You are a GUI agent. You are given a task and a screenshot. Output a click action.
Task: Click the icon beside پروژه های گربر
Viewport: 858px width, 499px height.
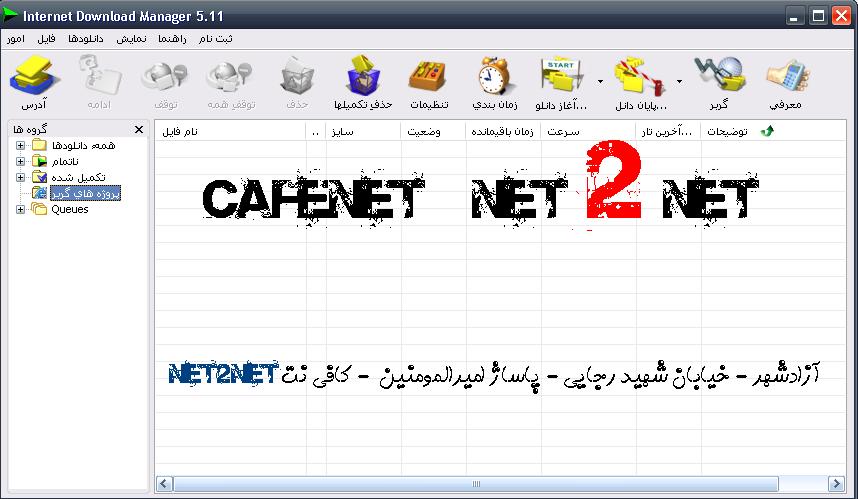tap(39, 193)
